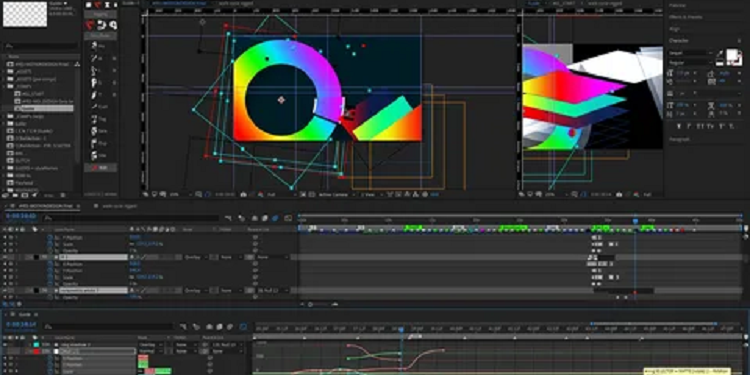The height and width of the screenshot is (375, 750).
Task: Take a snapshot in the main composition viewer
Action: (243, 195)
